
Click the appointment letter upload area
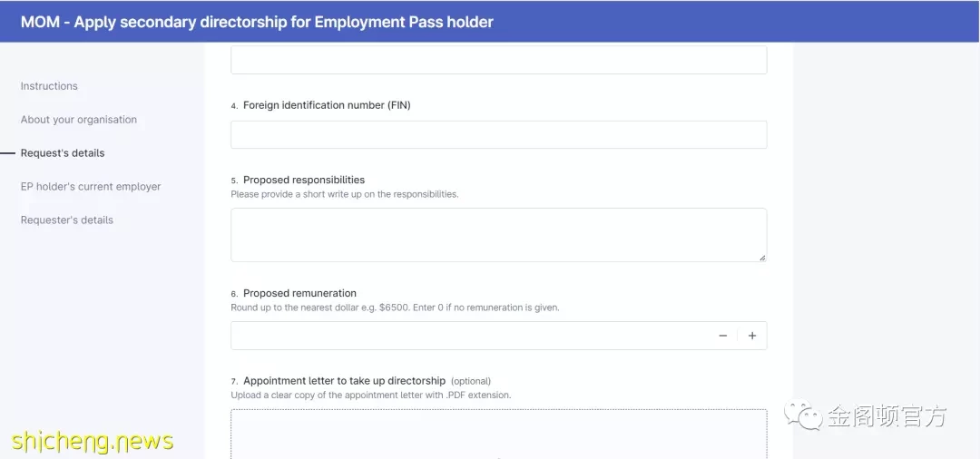coord(499,434)
